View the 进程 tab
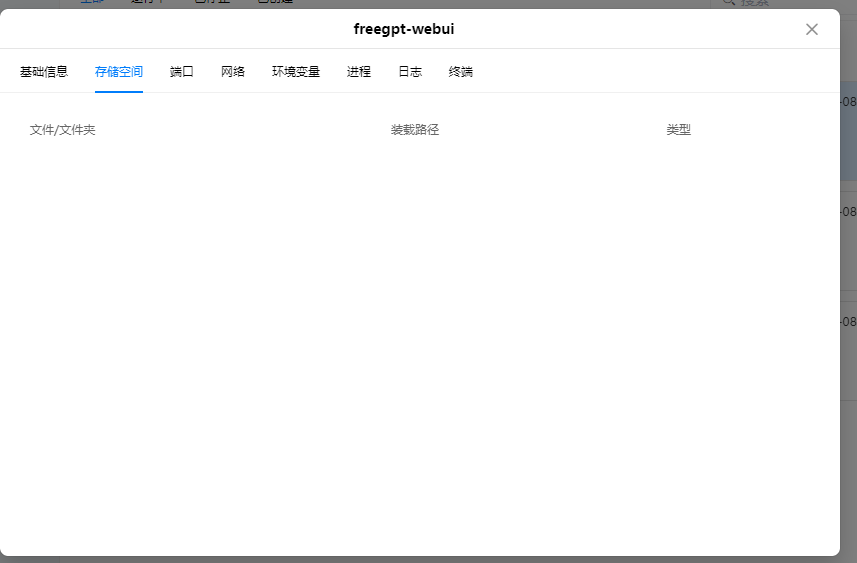857x563 pixels. (359, 72)
